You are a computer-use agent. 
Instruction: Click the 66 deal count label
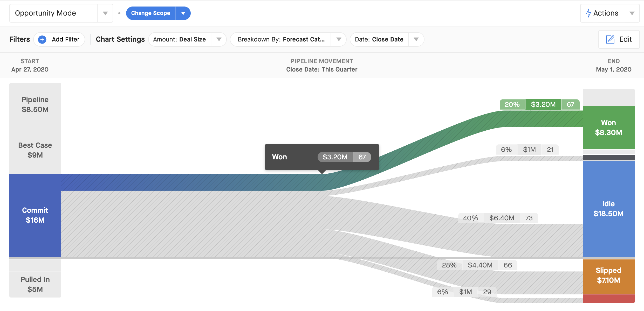tap(508, 265)
